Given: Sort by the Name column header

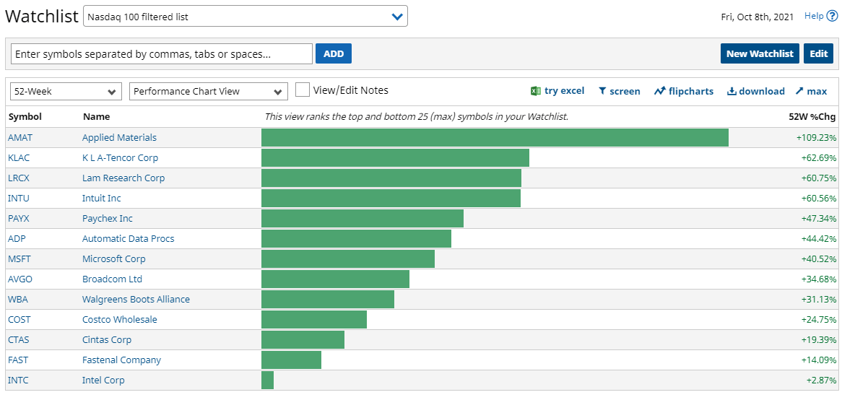Looking at the screenshot, I should 96,116.
